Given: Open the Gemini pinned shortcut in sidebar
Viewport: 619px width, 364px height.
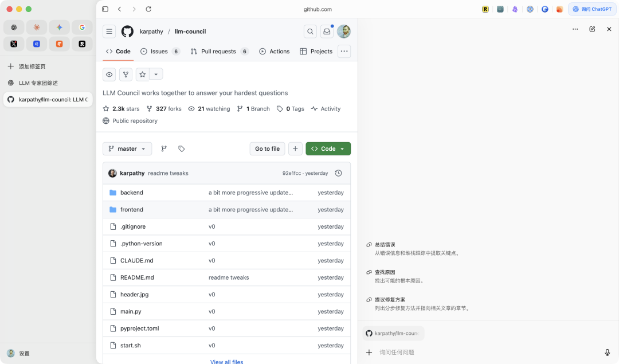Looking at the screenshot, I should [x=59, y=28].
